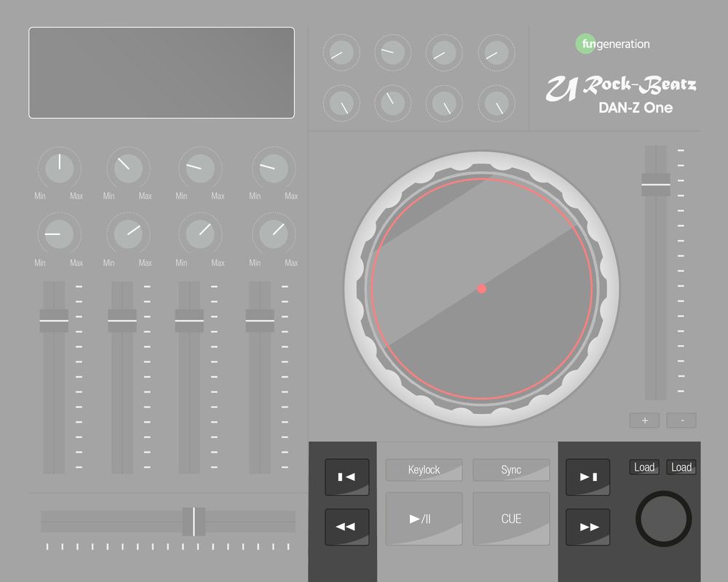Tap the jog wheel platter
The width and height of the screenshot is (728, 582).
pos(482,288)
